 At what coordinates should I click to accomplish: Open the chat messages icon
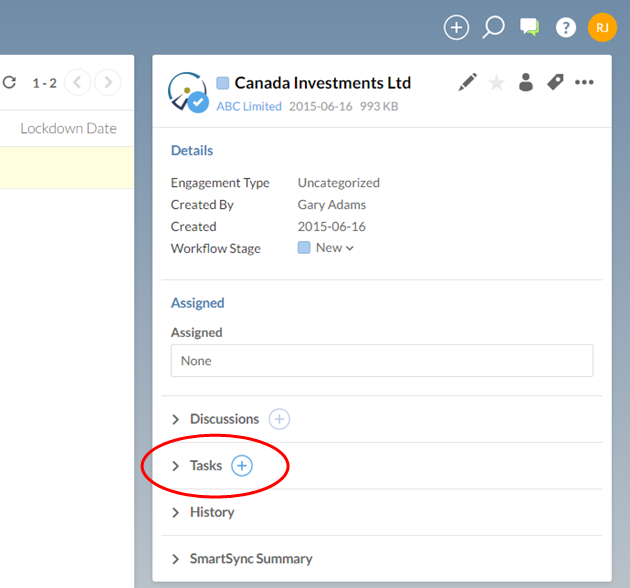click(x=530, y=28)
